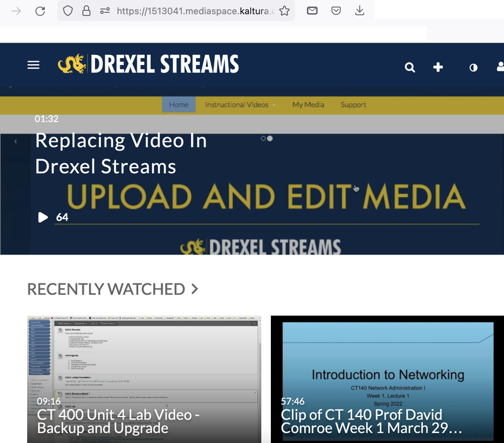Bookmark this page with the star icon
Viewport: 504px width, 443px height.
click(x=285, y=11)
